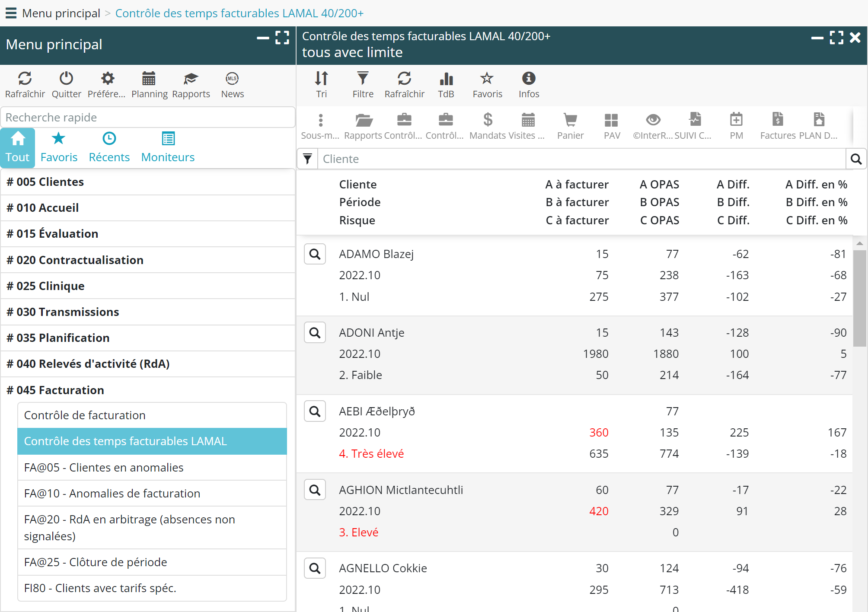Maximize the Menu principal panel
The width and height of the screenshot is (868, 612).
point(282,38)
